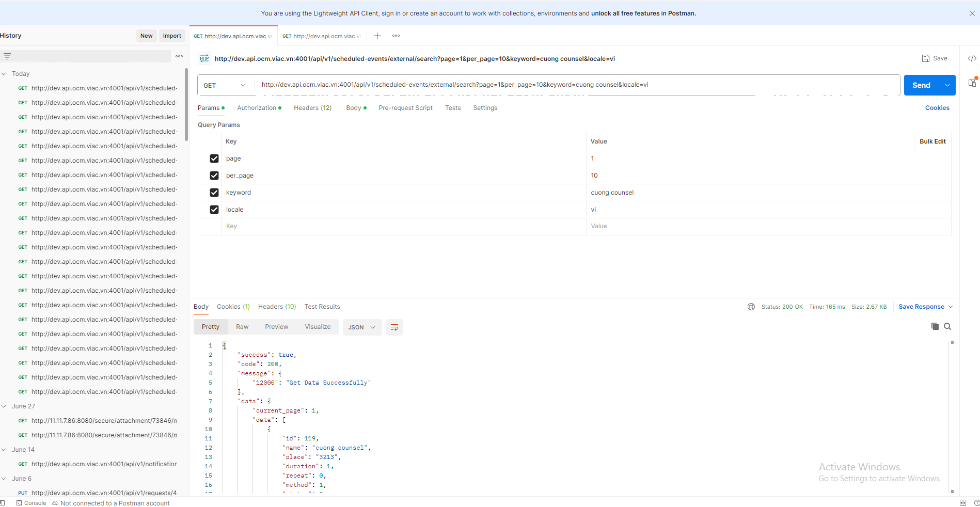Switch response view to Raw

pos(242,327)
